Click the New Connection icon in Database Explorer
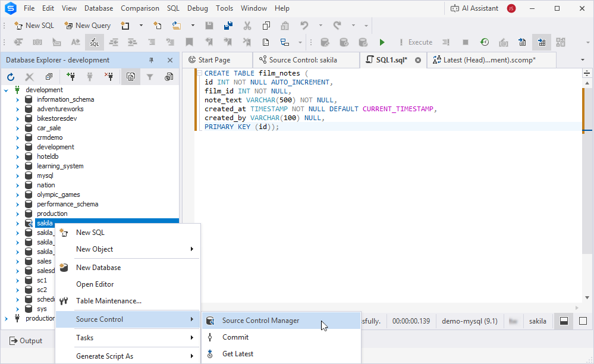Image resolution: width=594 pixels, height=364 pixels. click(x=71, y=77)
